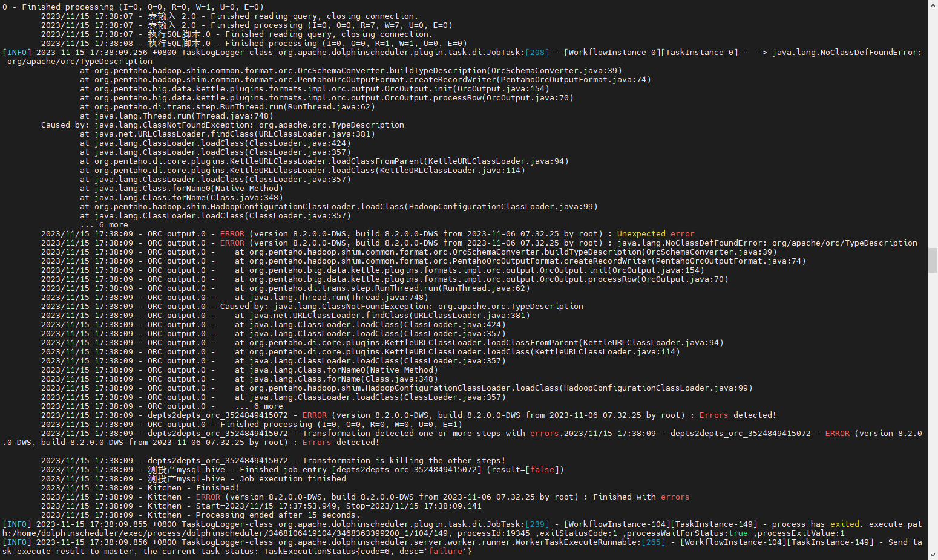Click the scrollbar down arrow
The height and width of the screenshot is (560, 938).
933,555
